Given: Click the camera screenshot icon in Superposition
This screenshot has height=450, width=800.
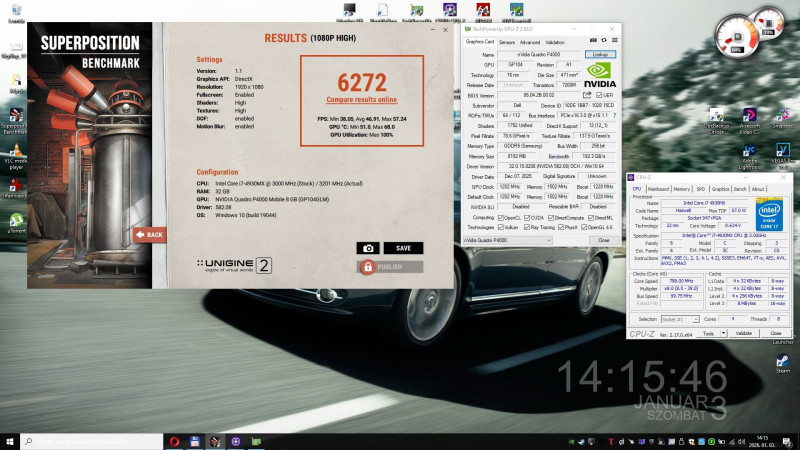Looking at the screenshot, I should click(x=368, y=248).
